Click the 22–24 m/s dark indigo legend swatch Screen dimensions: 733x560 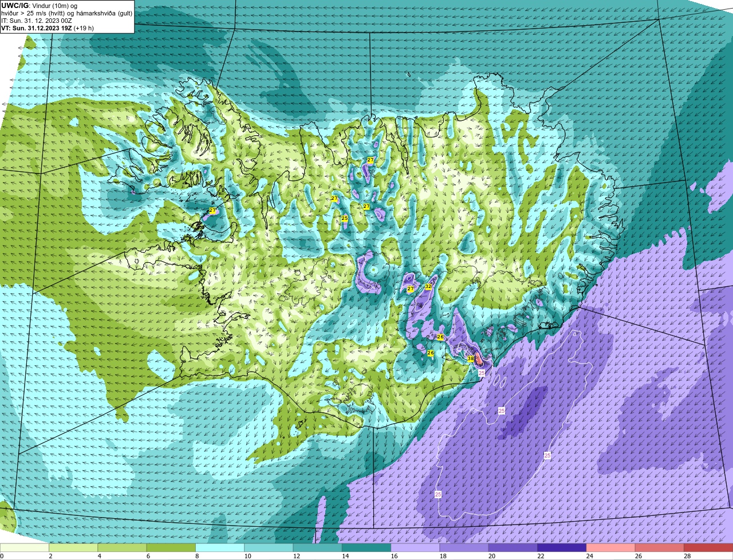tap(562, 547)
